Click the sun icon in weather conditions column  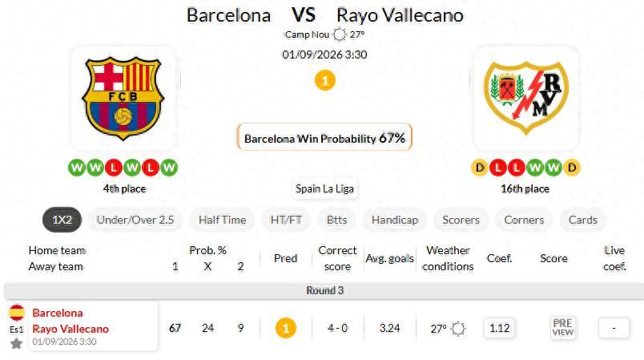[458, 329]
